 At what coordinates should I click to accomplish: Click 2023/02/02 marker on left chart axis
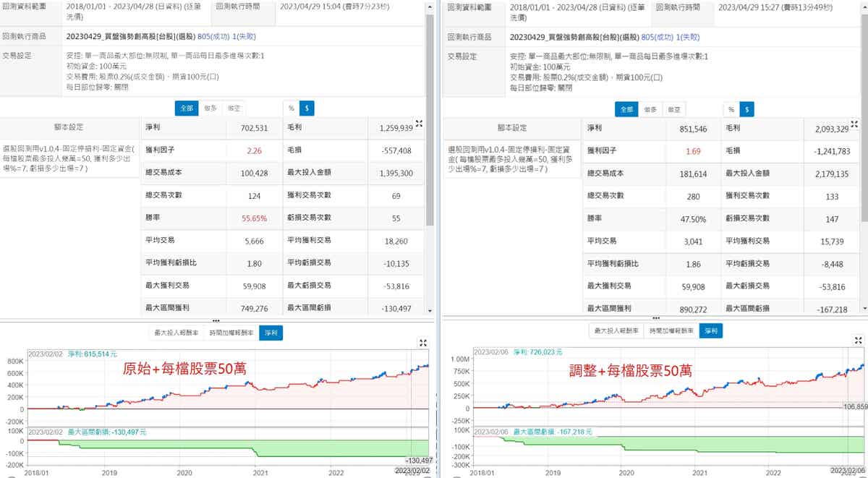pos(411,471)
